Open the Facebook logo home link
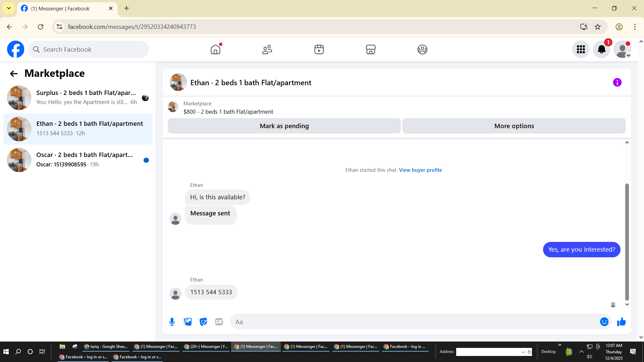 tap(16, 49)
